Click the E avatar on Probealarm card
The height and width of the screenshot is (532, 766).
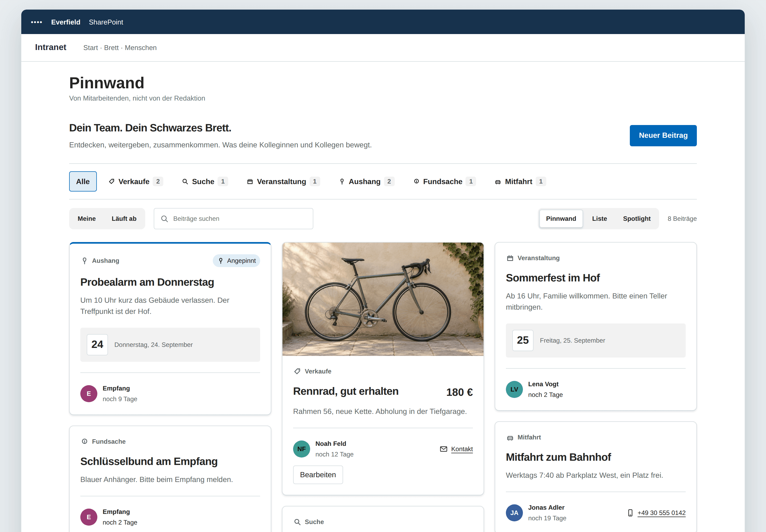point(89,394)
